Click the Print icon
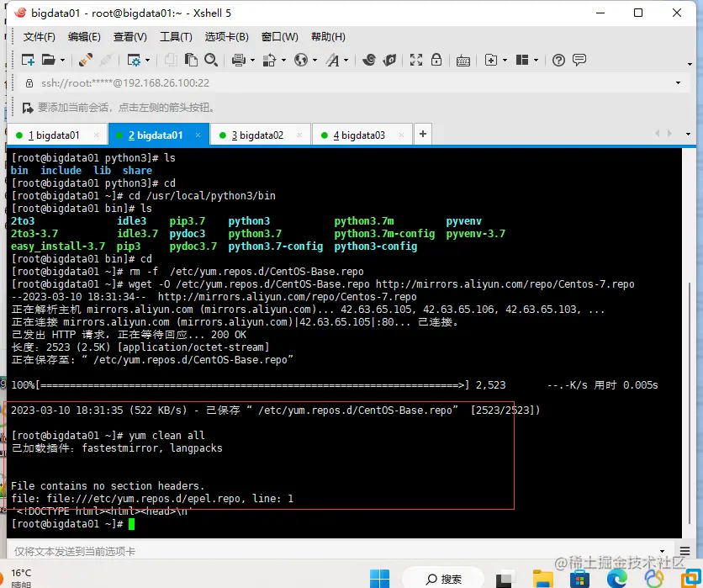Screen dimensions: 703x588 tap(239, 60)
